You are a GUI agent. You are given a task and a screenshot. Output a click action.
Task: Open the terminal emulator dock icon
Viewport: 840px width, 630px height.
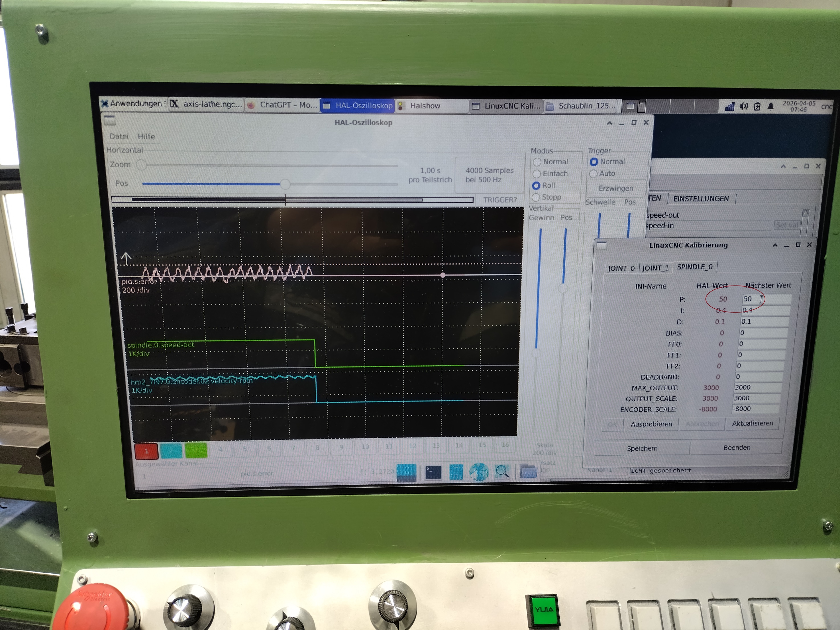[x=433, y=472]
